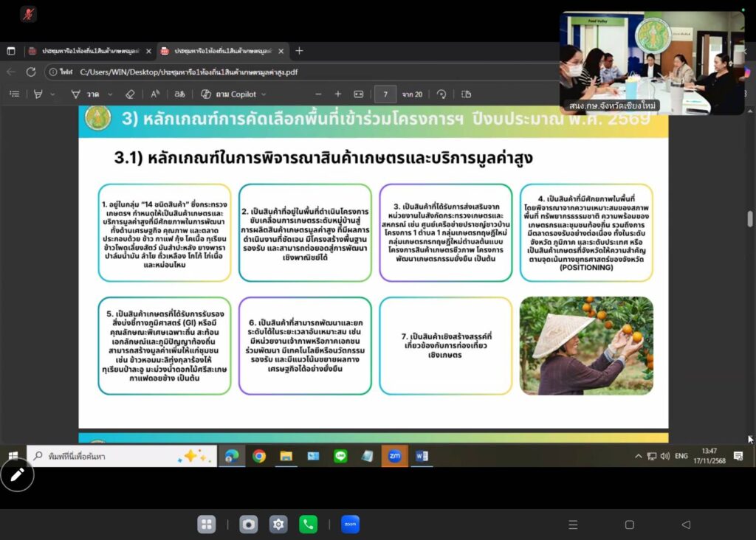The height and width of the screenshot is (540, 756).
Task: Toggle the draw tool in PDF toolbar
Action: [x=76, y=94]
